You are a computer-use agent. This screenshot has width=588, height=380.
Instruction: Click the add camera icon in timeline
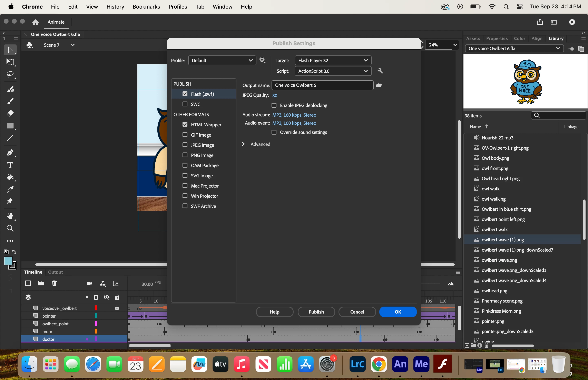tap(90, 283)
